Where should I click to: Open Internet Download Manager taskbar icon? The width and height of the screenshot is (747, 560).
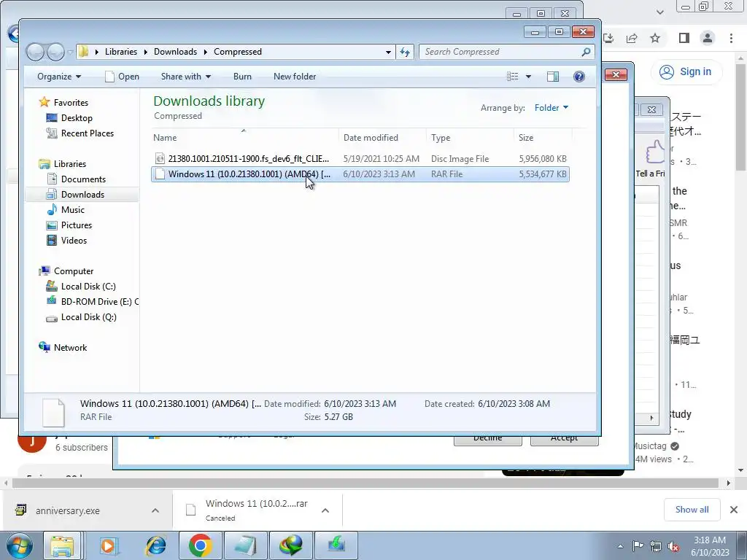(291, 545)
